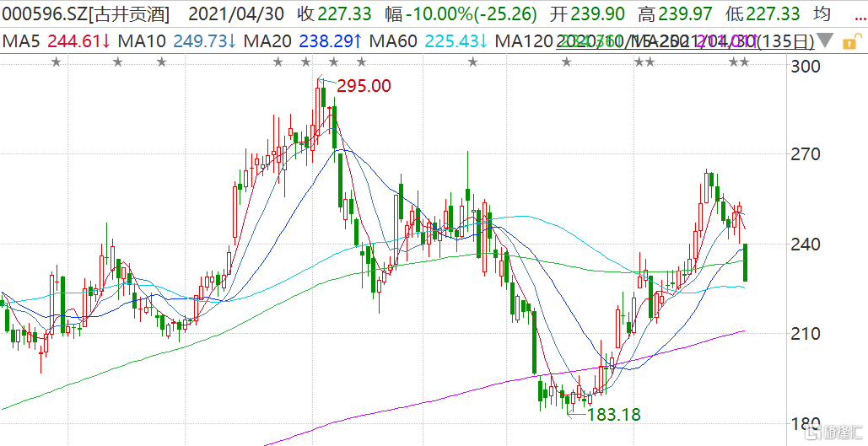The width and height of the screenshot is (868, 446).
Task: Click the opening price 开 239.90
Action: (587, 14)
